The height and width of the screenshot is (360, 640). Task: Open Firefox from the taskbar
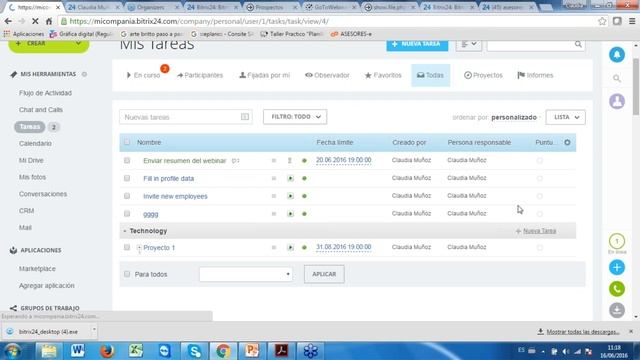pyautogui.click(x=107, y=351)
